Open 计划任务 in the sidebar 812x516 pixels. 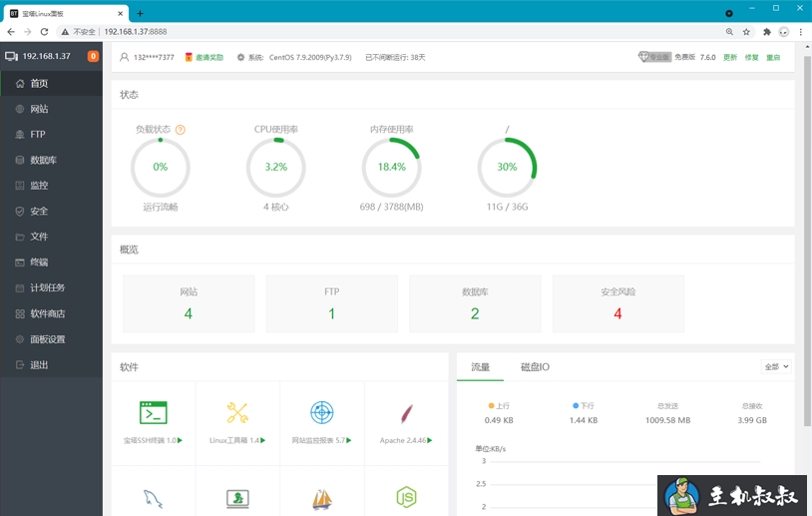tap(51, 287)
